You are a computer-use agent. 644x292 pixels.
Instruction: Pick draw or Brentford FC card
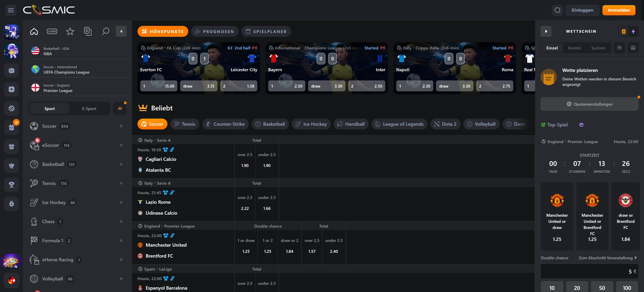click(626, 216)
